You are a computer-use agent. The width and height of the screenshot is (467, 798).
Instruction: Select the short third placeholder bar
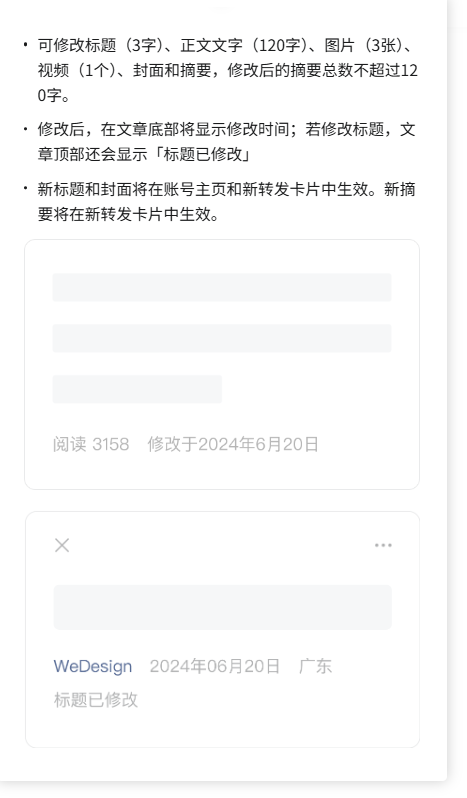click(137, 389)
